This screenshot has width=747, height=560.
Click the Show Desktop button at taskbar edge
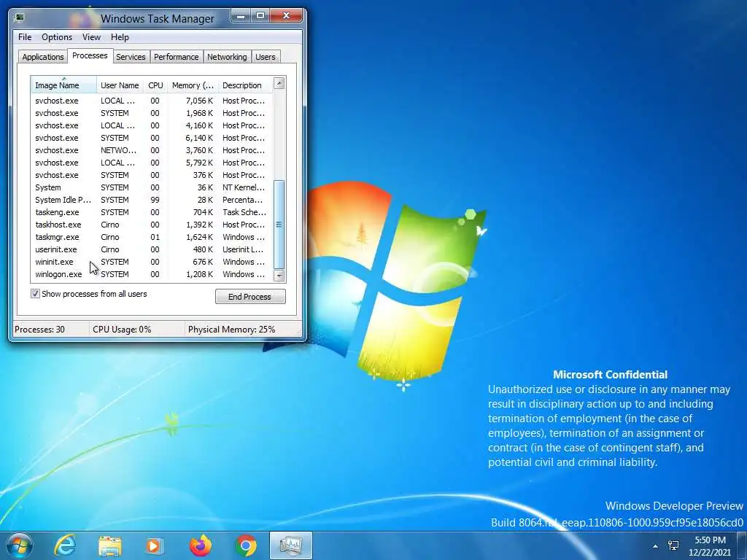coord(742,546)
